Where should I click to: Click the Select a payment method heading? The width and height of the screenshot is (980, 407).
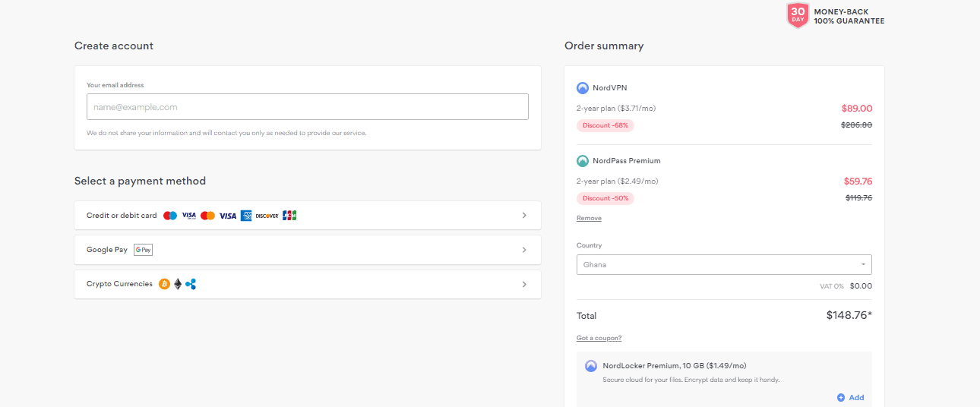[140, 181]
